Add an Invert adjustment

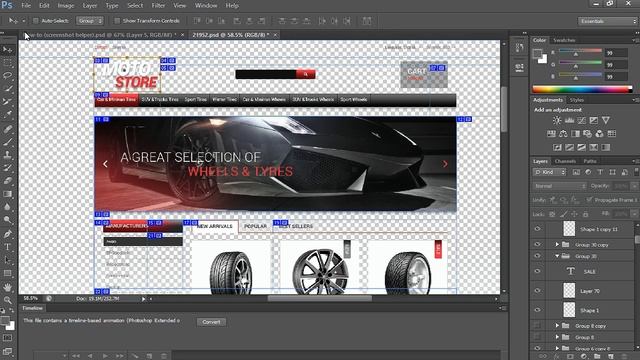pos(557,147)
